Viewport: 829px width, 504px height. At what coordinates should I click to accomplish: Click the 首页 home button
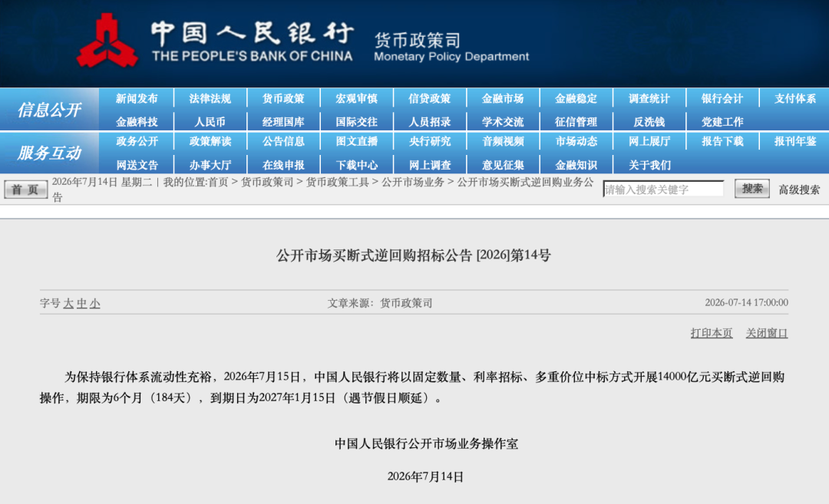click(x=25, y=189)
